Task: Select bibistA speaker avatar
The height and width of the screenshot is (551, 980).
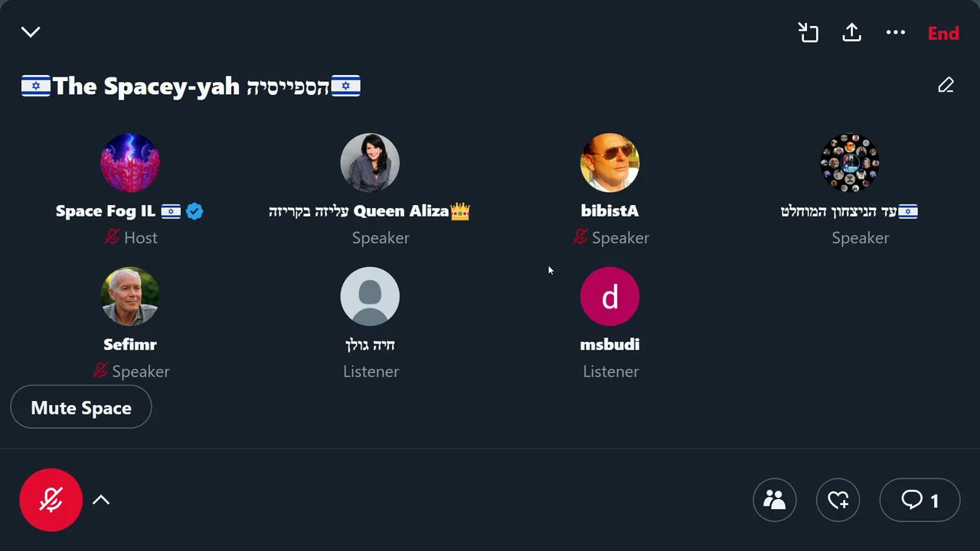Action: click(x=609, y=162)
